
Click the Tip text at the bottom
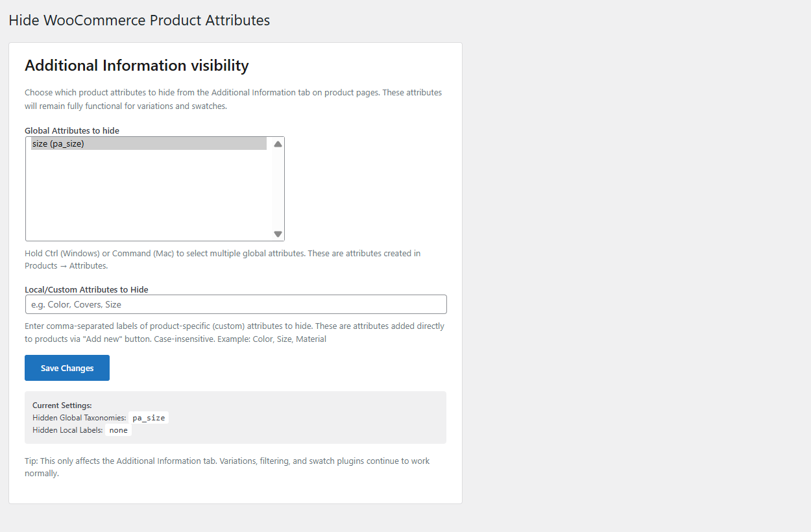point(226,466)
